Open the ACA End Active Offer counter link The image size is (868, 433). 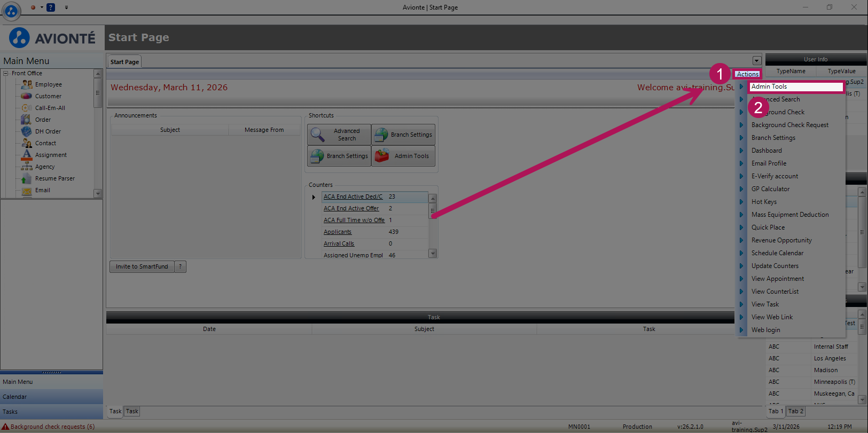[x=351, y=208]
